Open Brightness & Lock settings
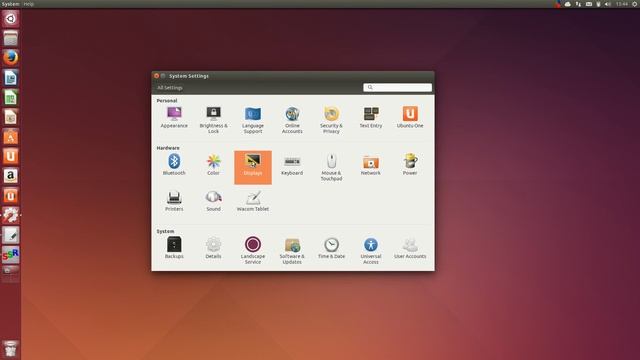Screen dimensions: 640x360 (x=213, y=120)
